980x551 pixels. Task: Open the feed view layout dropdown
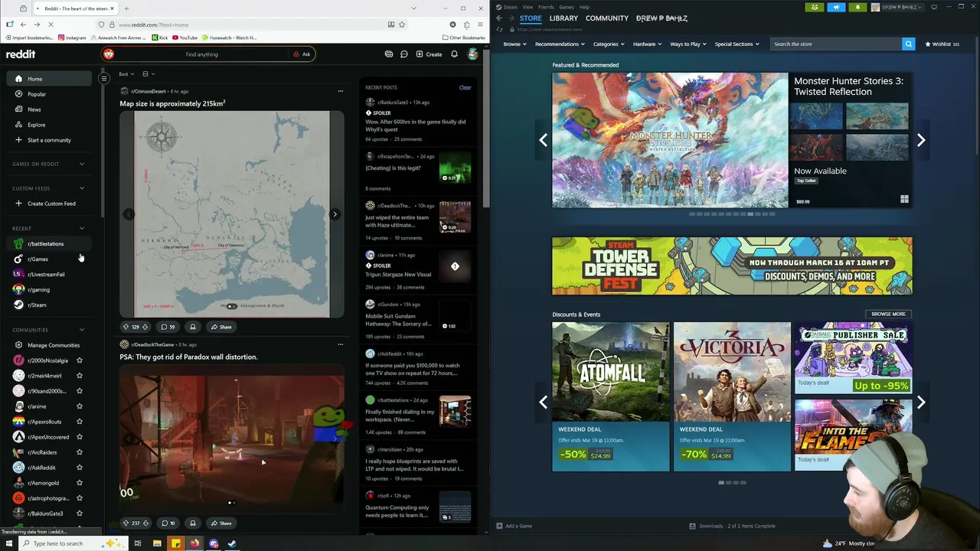tap(149, 74)
